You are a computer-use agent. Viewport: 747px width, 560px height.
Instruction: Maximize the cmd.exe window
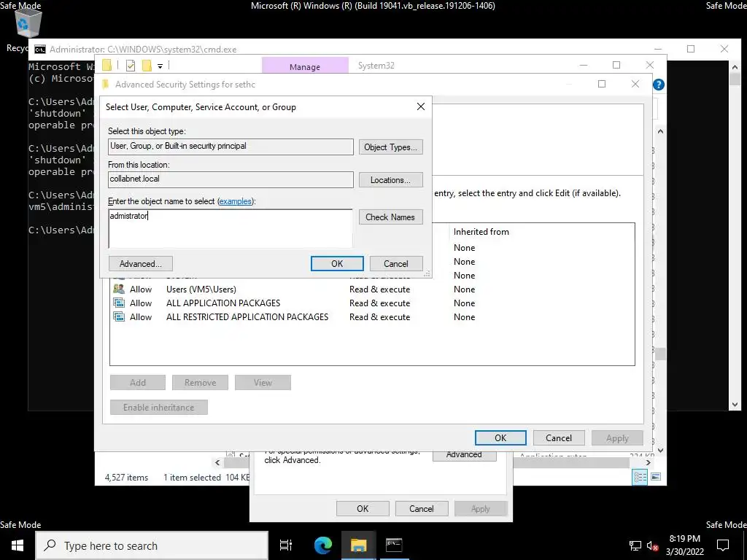691,49
